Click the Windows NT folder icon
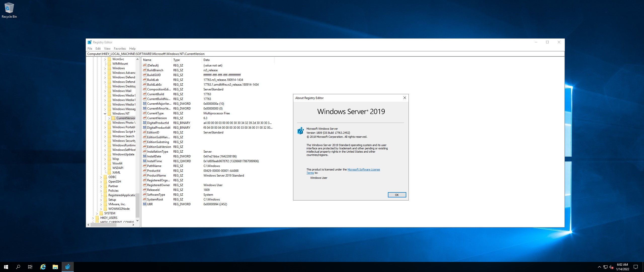The height and width of the screenshot is (272, 644). (x=109, y=113)
